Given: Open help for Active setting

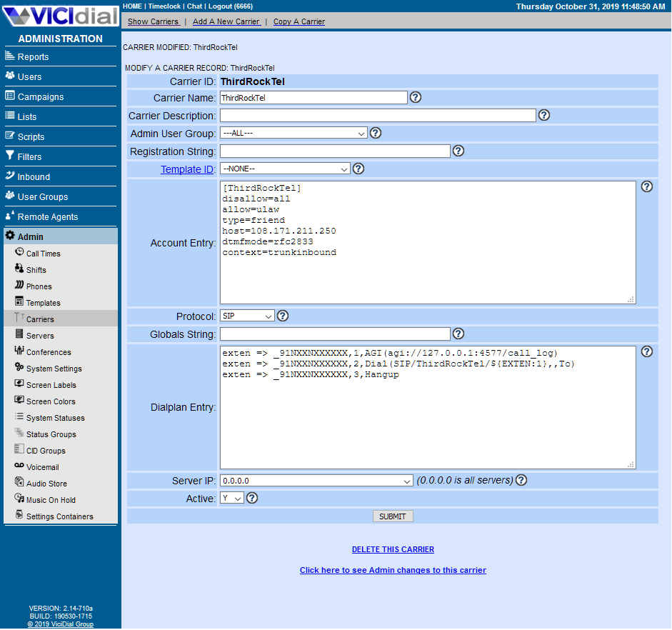Looking at the screenshot, I should [x=252, y=498].
